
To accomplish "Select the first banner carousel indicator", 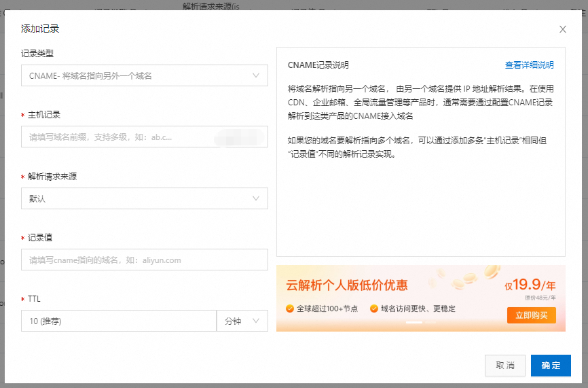I will [414, 322].
